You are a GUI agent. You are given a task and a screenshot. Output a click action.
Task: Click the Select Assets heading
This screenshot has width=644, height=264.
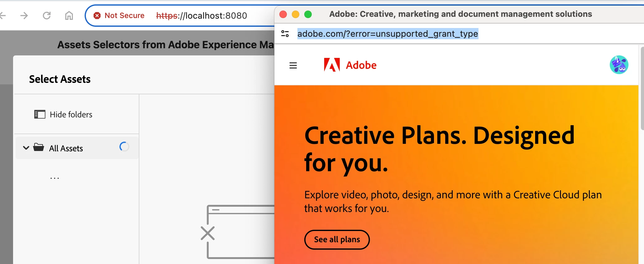60,79
